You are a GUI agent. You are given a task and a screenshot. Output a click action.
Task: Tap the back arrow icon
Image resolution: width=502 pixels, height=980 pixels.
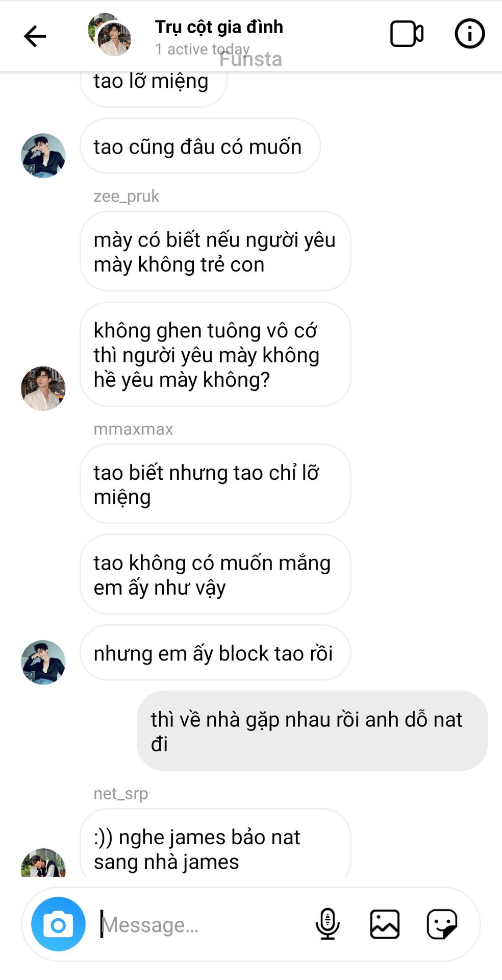[x=35, y=36]
